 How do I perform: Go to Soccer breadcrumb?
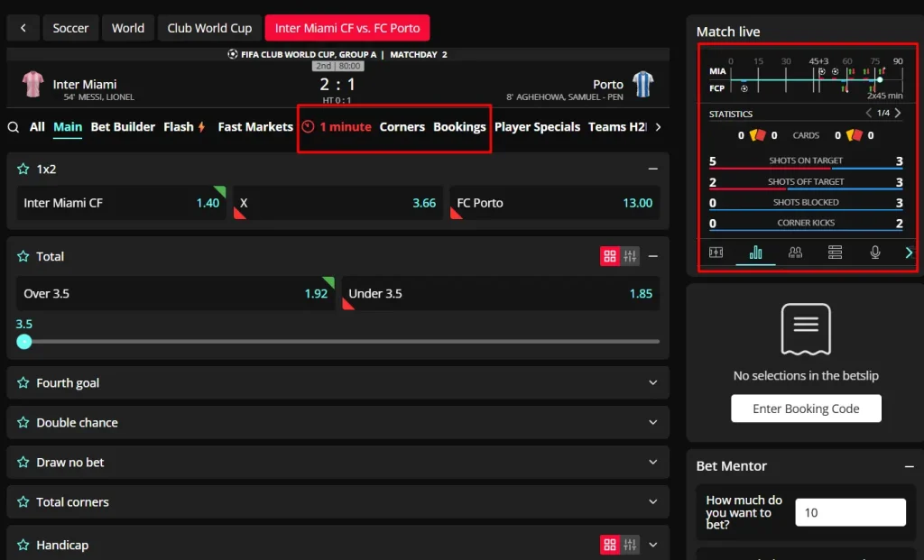(x=70, y=28)
